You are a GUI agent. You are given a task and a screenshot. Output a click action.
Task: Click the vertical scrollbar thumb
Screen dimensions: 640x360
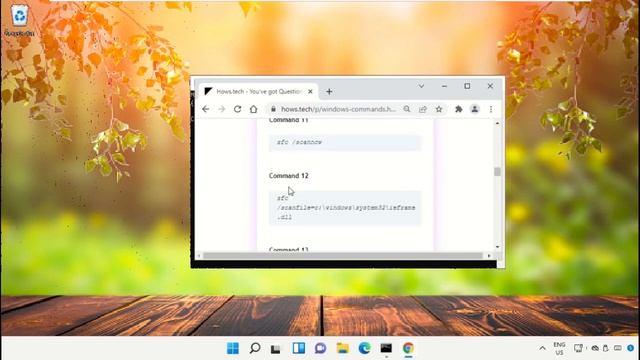pyautogui.click(x=497, y=171)
